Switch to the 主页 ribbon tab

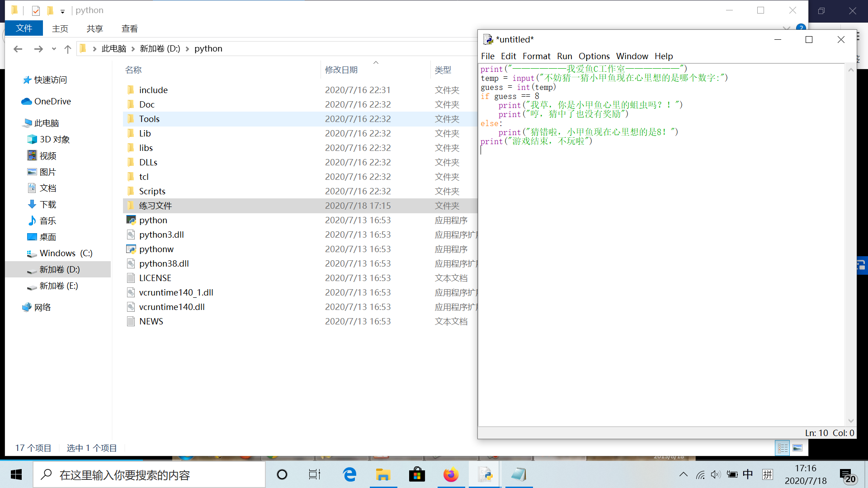click(60, 28)
